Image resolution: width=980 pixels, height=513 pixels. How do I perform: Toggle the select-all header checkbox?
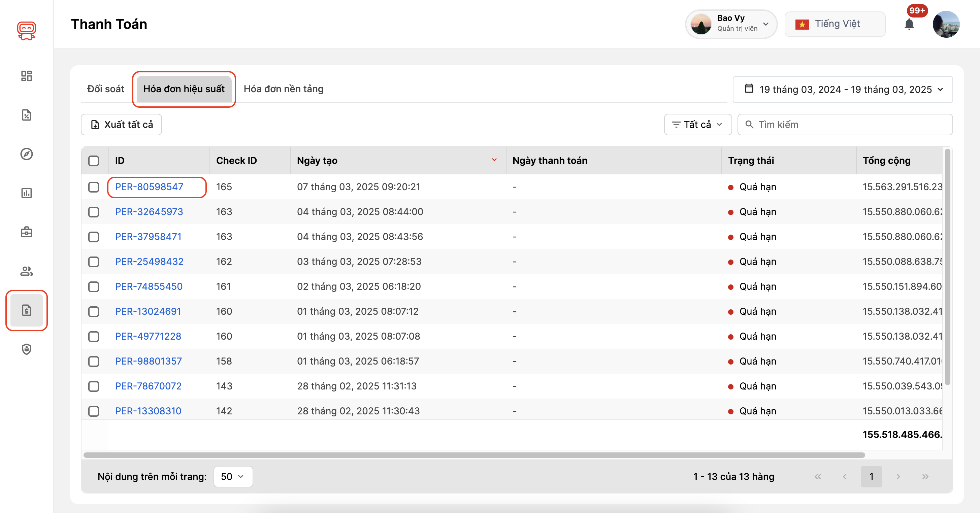(94, 161)
